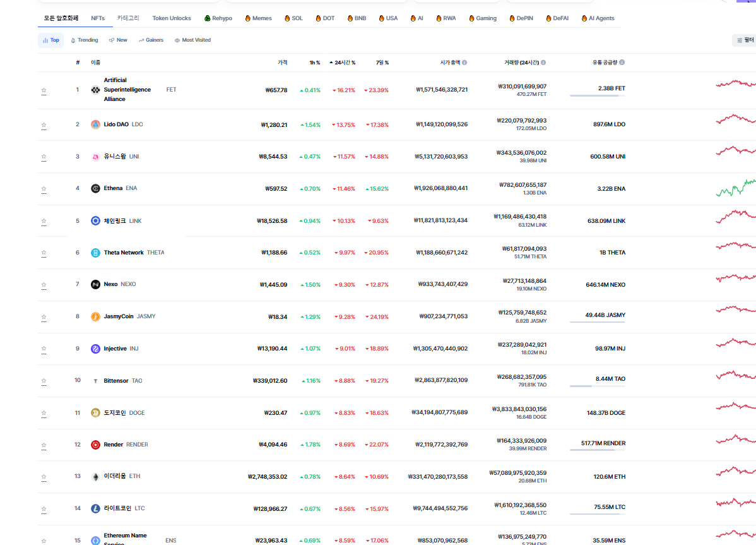756x545 pixels.
Task: Click the circulating supply info icon
Action: tap(622, 63)
